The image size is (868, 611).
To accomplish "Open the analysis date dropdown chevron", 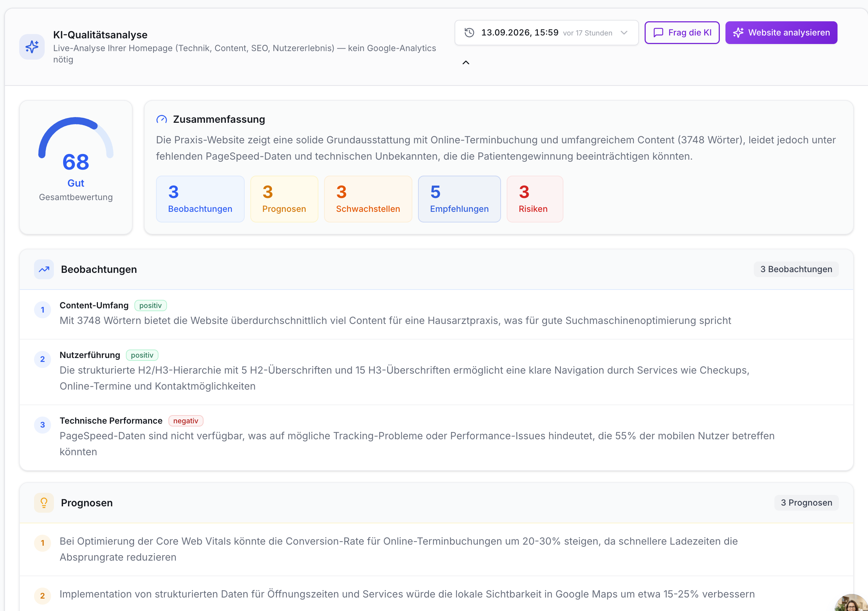I will click(x=624, y=33).
